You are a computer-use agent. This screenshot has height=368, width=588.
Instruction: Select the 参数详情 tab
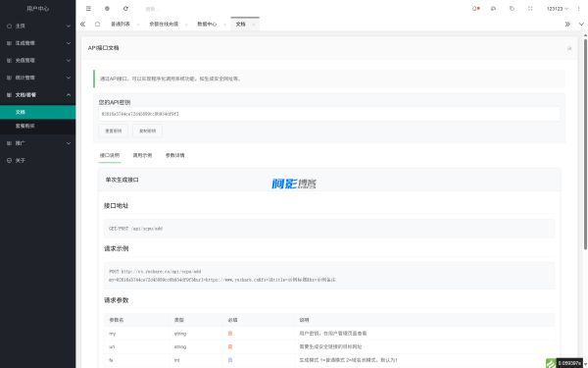(175, 155)
